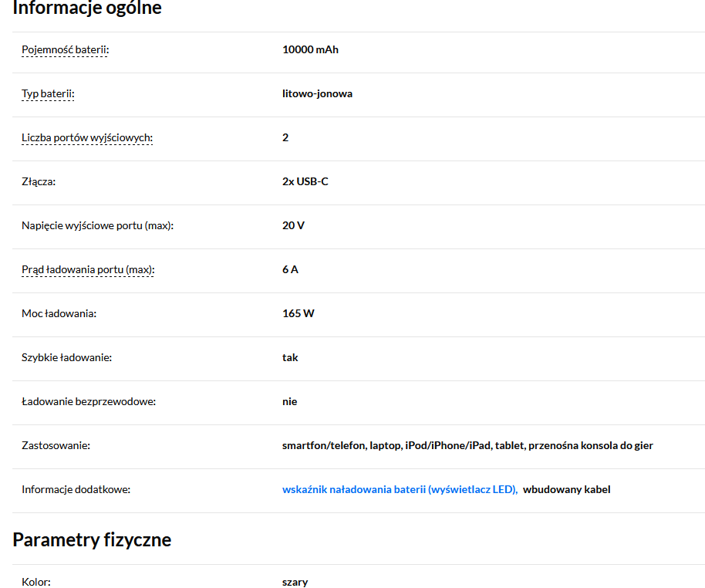705x588 pixels.
Task: Click the 'Pojemność baterii' dotted-underlined label
Action: coord(65,50)
